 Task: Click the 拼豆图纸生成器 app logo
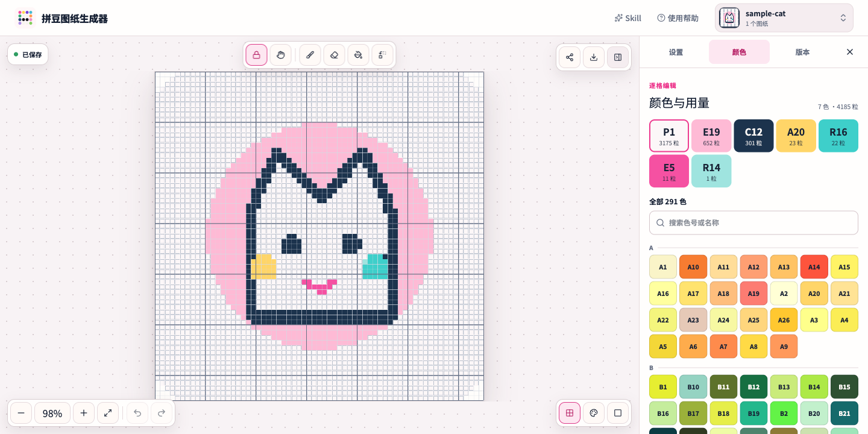[x=25, y=18]
